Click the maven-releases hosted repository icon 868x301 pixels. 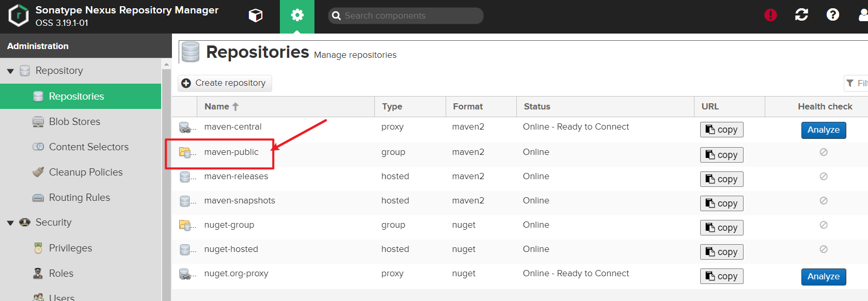coord(185,177)
